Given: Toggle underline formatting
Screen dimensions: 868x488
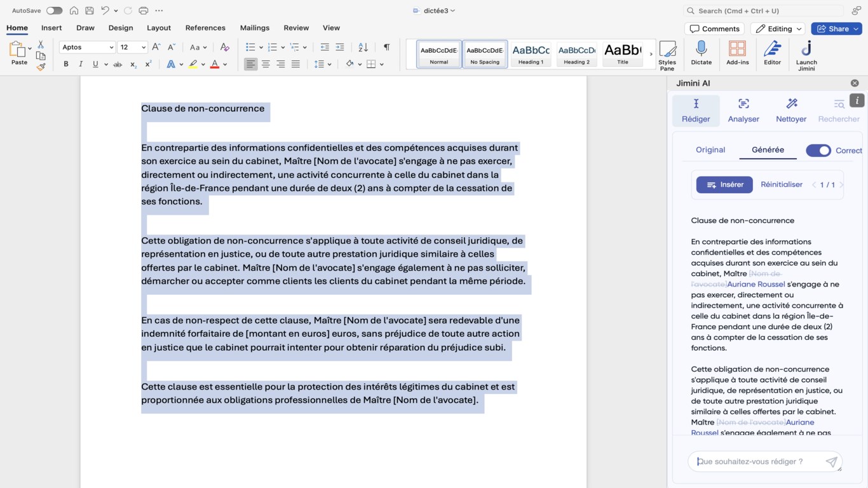Looking at the screenshot, I should (x=95, y=64).
